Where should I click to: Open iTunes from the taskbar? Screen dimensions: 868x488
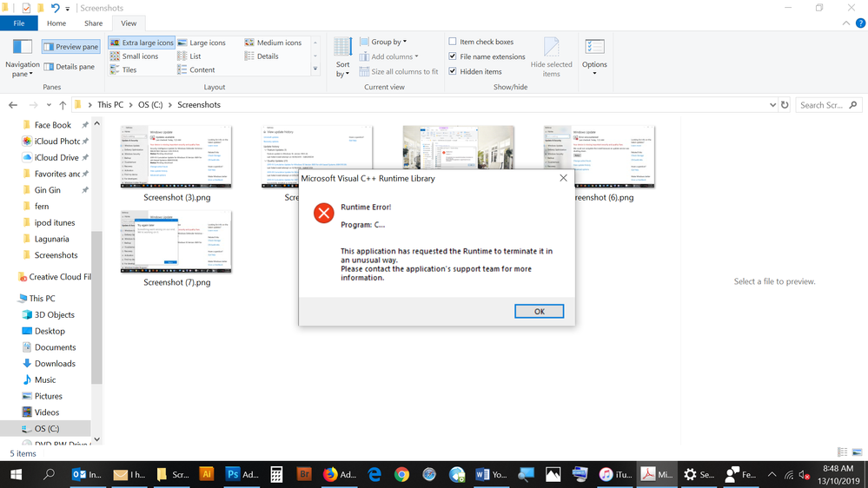tap(614, 474)
